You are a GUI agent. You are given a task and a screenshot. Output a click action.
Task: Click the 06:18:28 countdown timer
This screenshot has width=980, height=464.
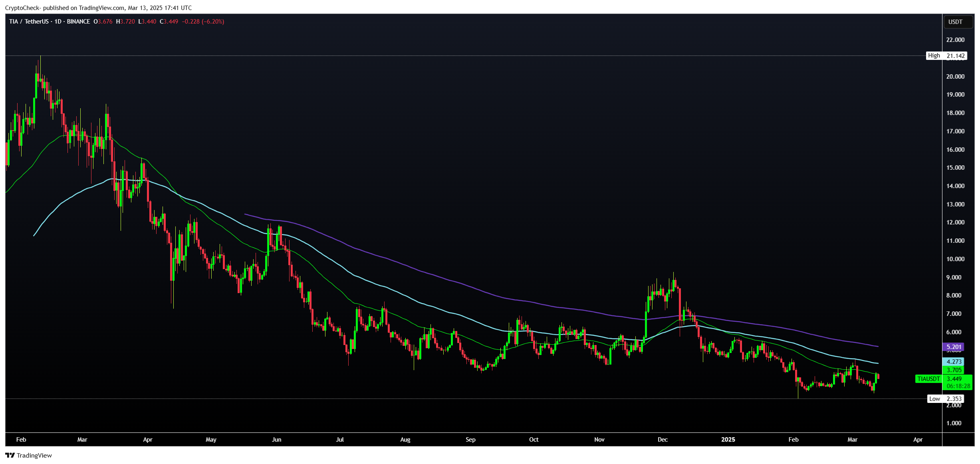[958, 386]
